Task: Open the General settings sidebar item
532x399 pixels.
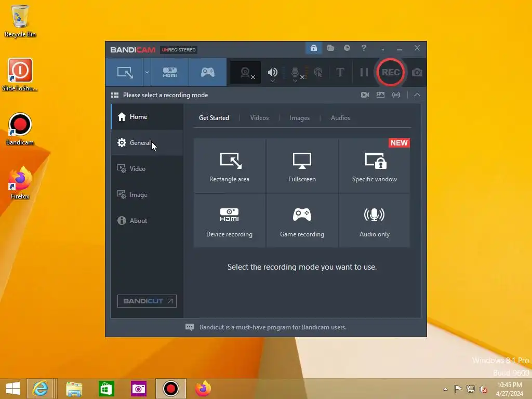Action: tap(148, 143)
